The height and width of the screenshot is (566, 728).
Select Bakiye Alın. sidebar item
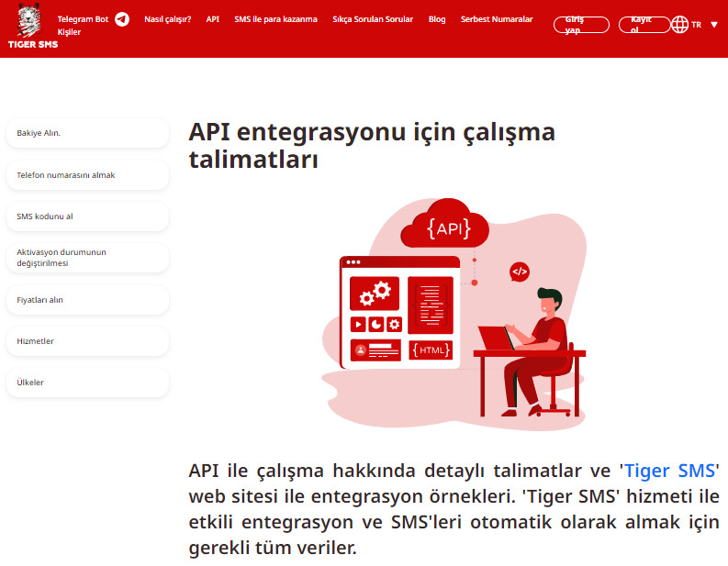[87, 133]
